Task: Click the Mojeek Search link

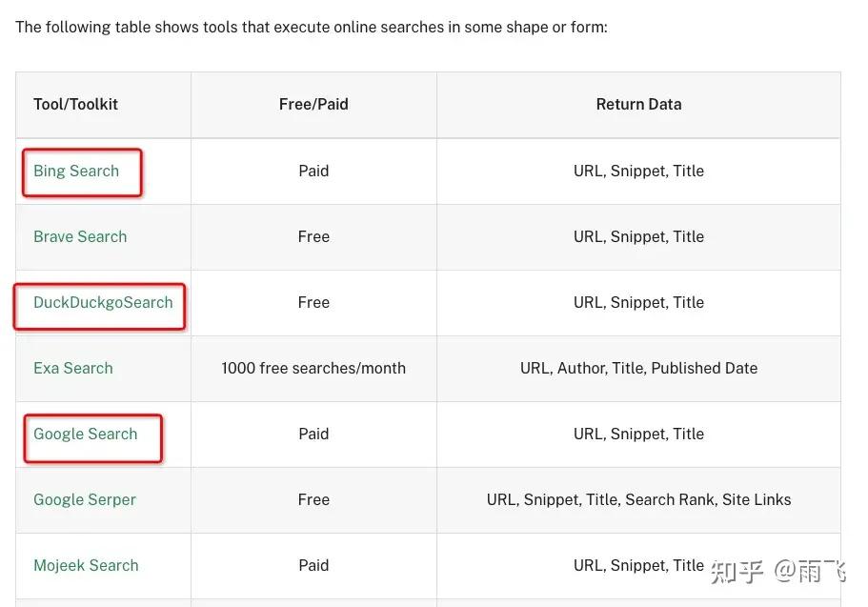Action: [86, 566]
